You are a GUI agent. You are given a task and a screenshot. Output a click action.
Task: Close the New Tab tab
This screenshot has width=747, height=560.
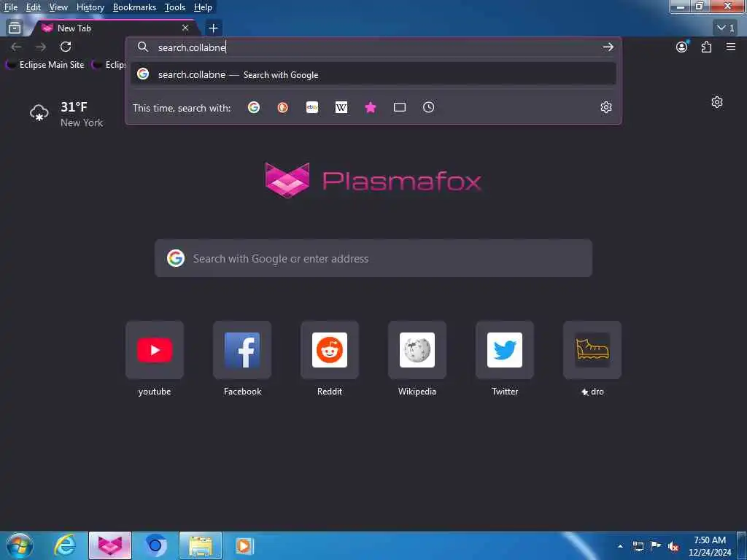(185, 28)
